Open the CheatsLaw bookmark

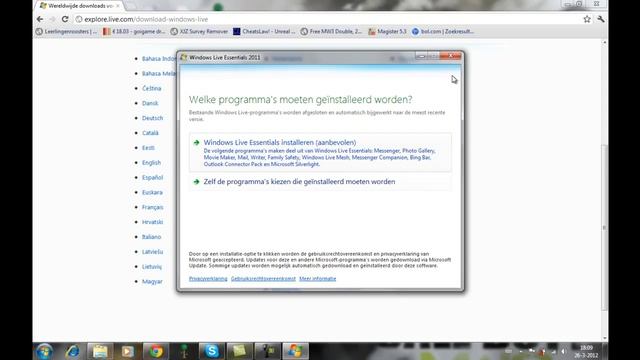[264, 31]
